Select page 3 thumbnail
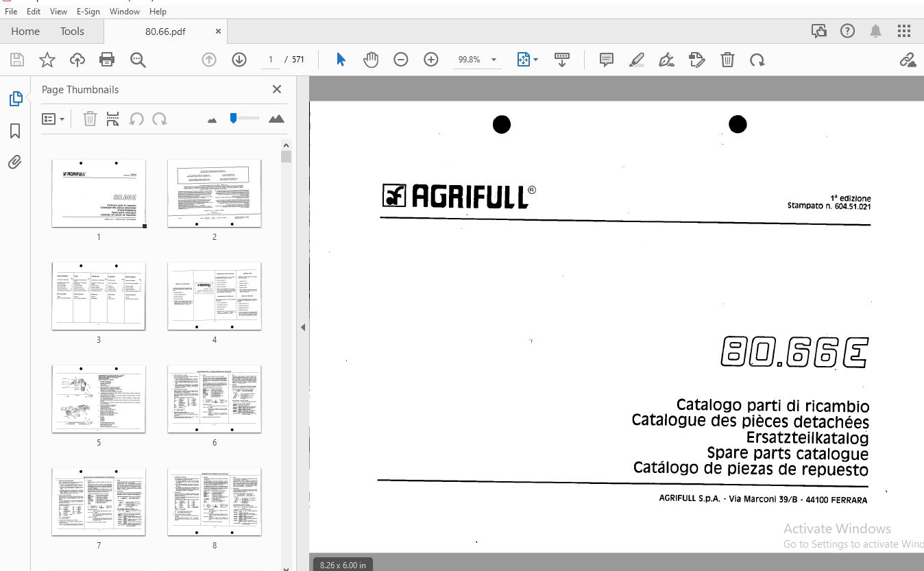This screenshot has height=571, width=924. [99, 296]
